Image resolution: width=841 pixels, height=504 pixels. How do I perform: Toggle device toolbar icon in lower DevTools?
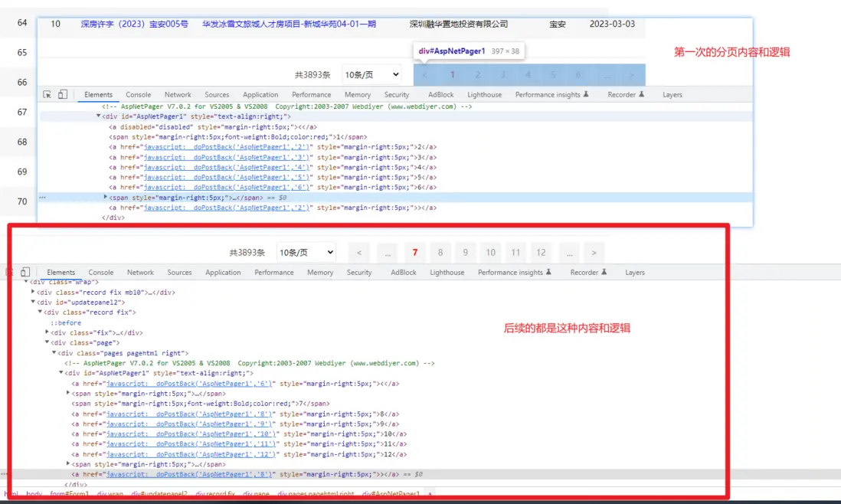click(x=25, y=272)
